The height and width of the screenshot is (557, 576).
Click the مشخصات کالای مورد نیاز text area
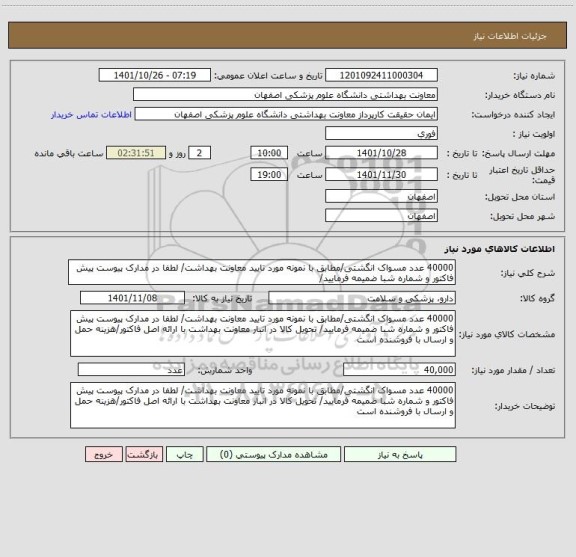point(263,334)
